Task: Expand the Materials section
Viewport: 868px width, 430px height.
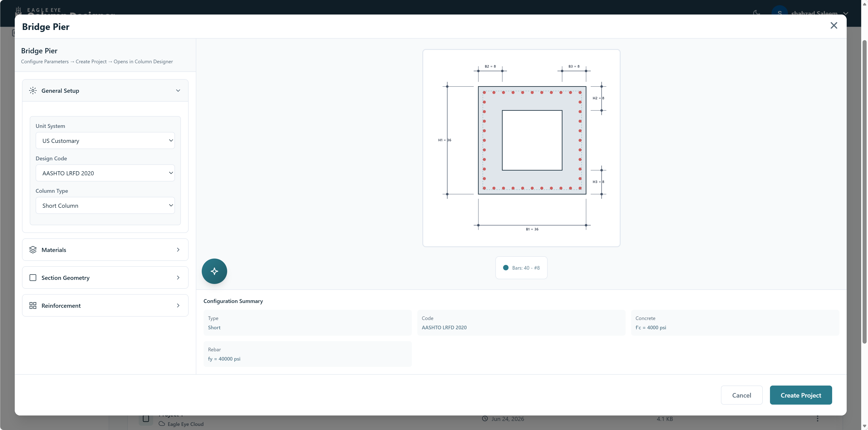Action: pos(105,250)
